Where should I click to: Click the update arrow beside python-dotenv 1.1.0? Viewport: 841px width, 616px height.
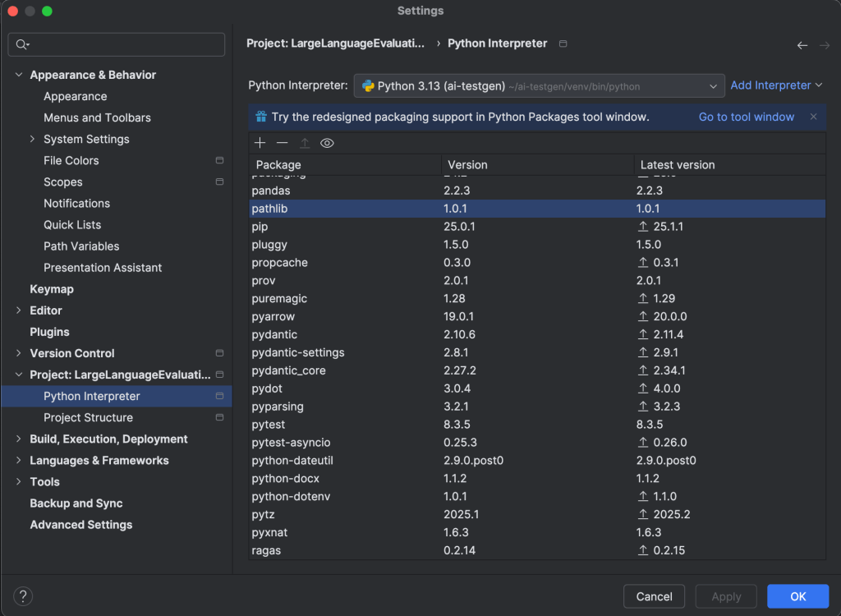[x=642, y=496]
